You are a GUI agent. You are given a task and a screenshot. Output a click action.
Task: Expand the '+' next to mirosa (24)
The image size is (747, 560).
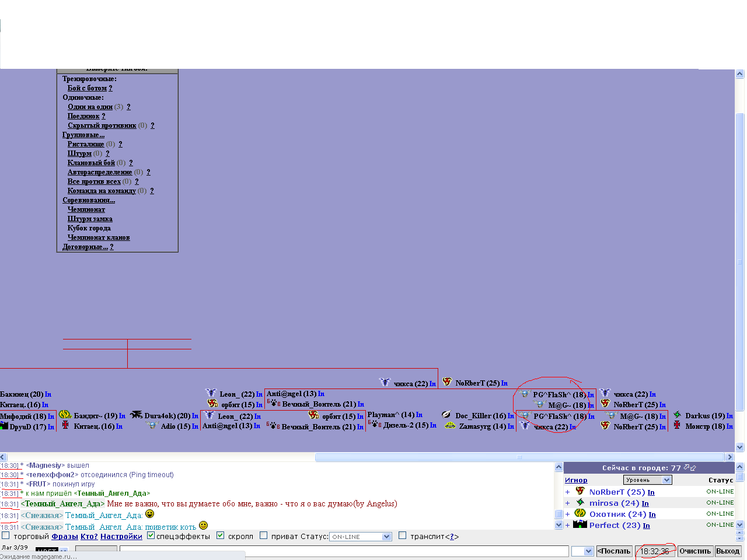coord(567,503)
